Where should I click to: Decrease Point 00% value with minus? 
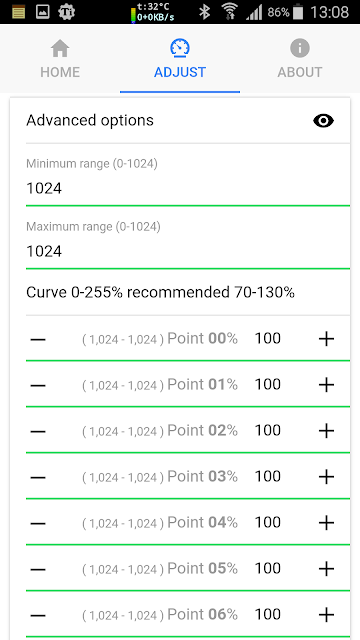pyautogui.click(x=38, y=339)
